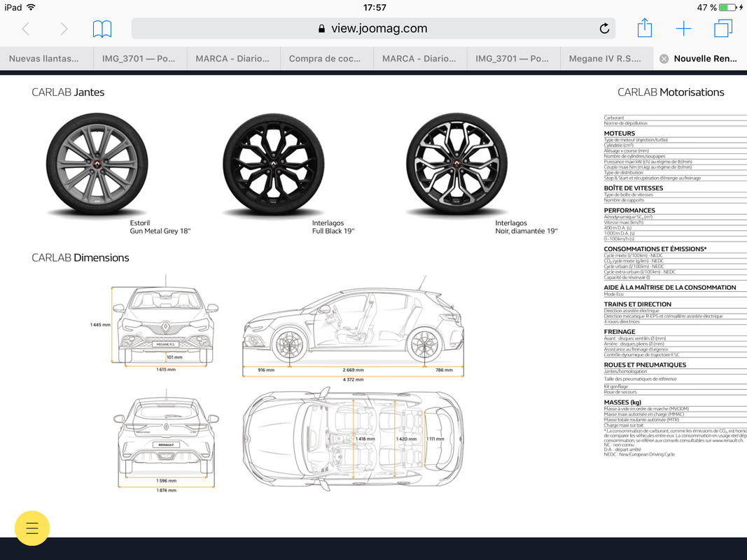Tap the Interlagos Full Black 19" caption

coord(333,227)
